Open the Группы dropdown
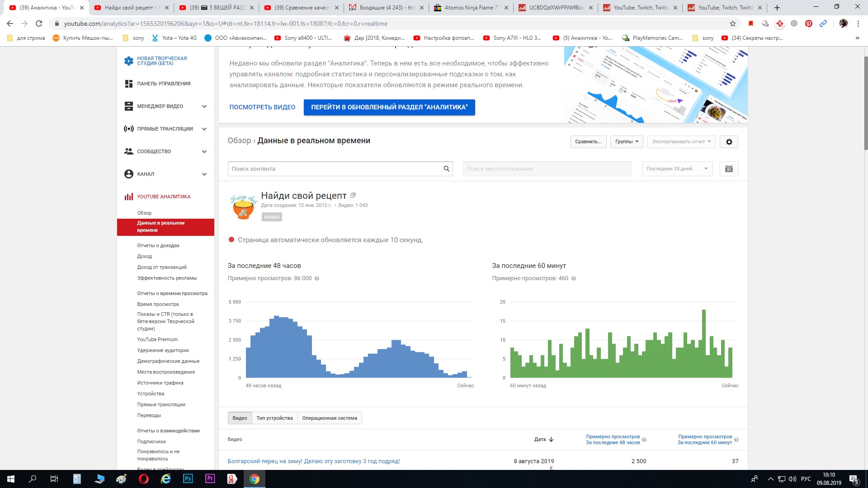The image size is (868, 488). 627,142
